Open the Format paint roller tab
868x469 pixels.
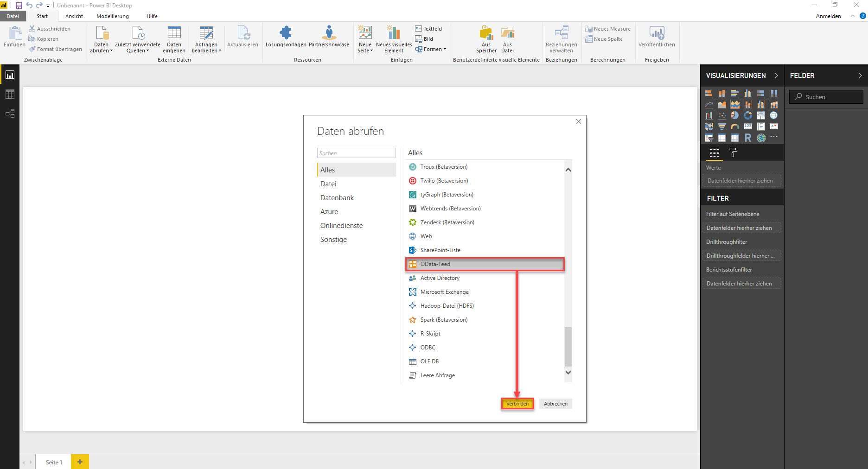pos(733,152)
